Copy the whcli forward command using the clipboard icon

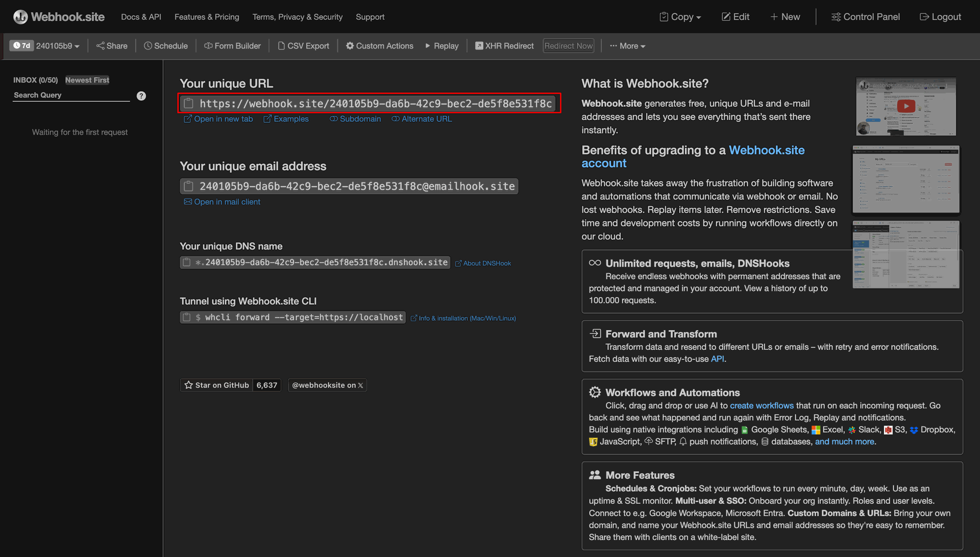click(x=187, y=317)
